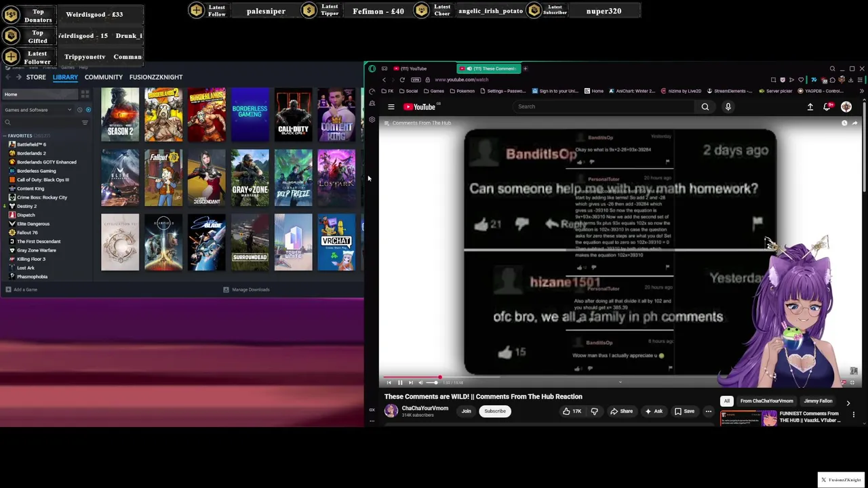
Task: Open Steam LIBRARY tab
Action: 65,77
